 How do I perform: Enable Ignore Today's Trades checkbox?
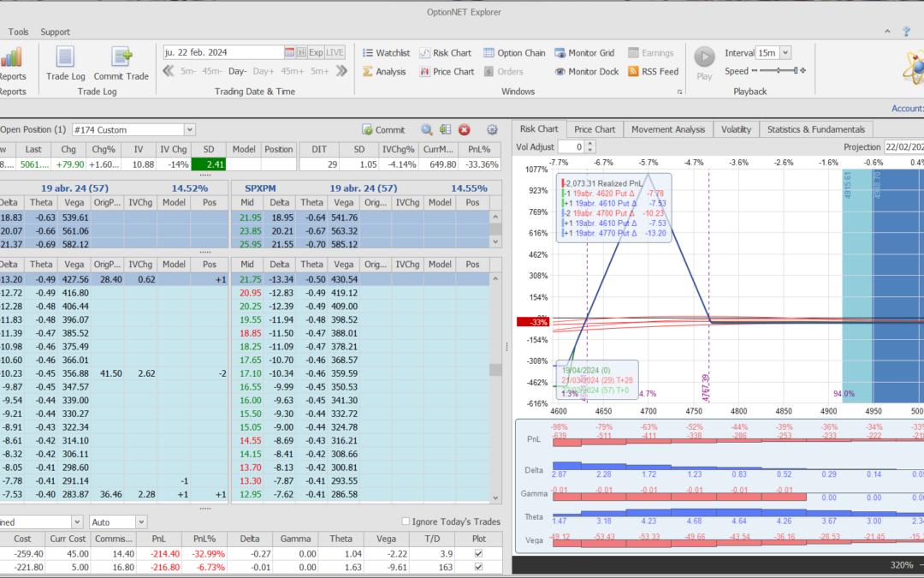point(406,521)
